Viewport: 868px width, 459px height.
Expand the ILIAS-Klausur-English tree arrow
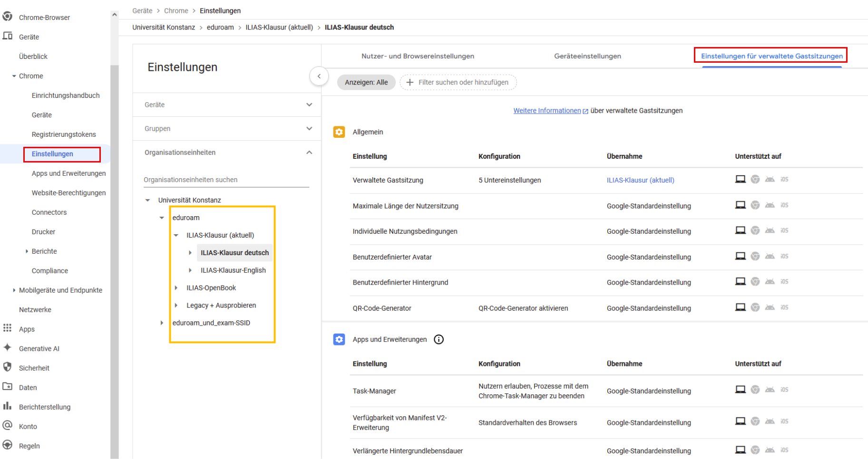click(x=190, y=270)
